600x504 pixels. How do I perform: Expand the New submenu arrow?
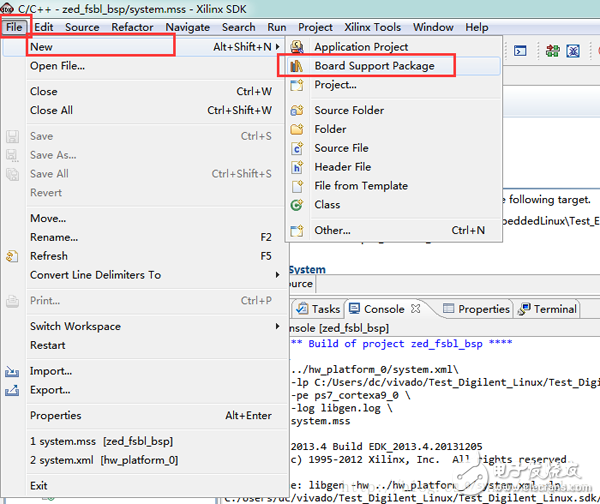click(277, 47)
